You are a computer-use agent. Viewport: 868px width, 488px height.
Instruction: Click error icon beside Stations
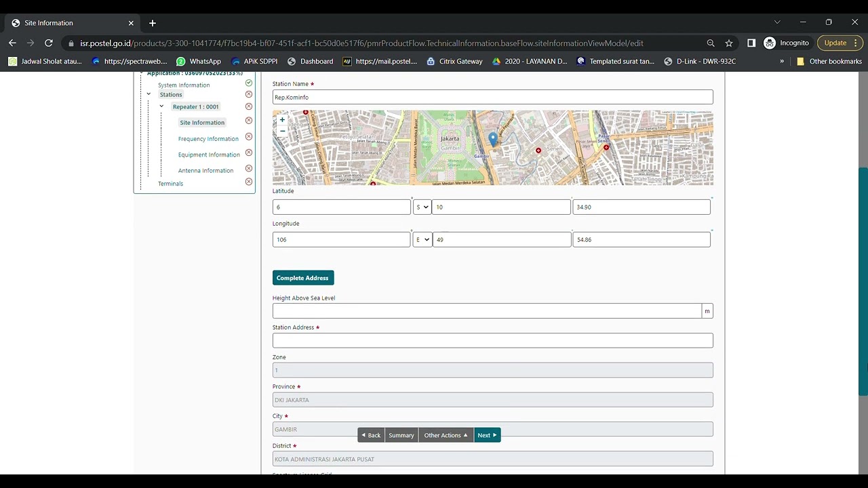click(x=249, y=94)
